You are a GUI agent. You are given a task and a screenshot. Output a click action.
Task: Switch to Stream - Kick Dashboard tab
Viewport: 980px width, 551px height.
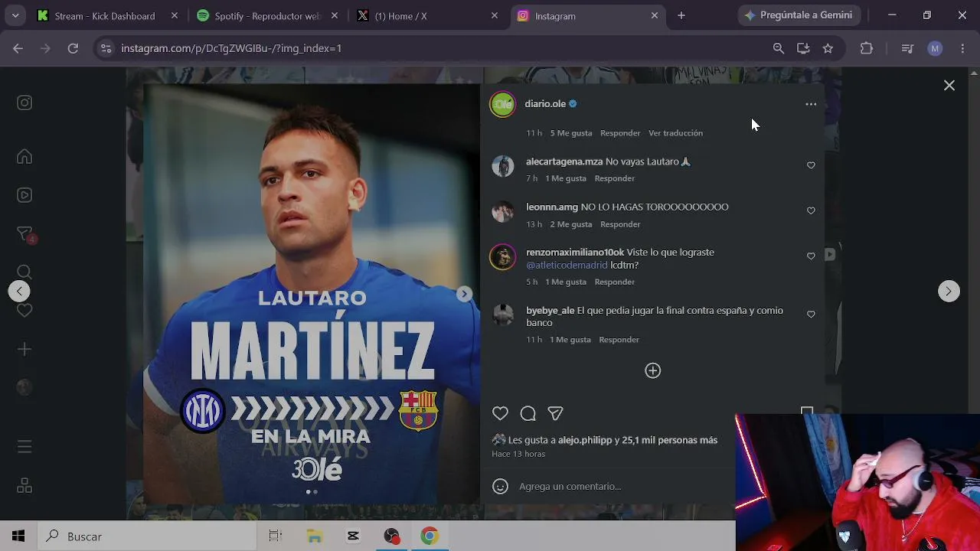105,15
